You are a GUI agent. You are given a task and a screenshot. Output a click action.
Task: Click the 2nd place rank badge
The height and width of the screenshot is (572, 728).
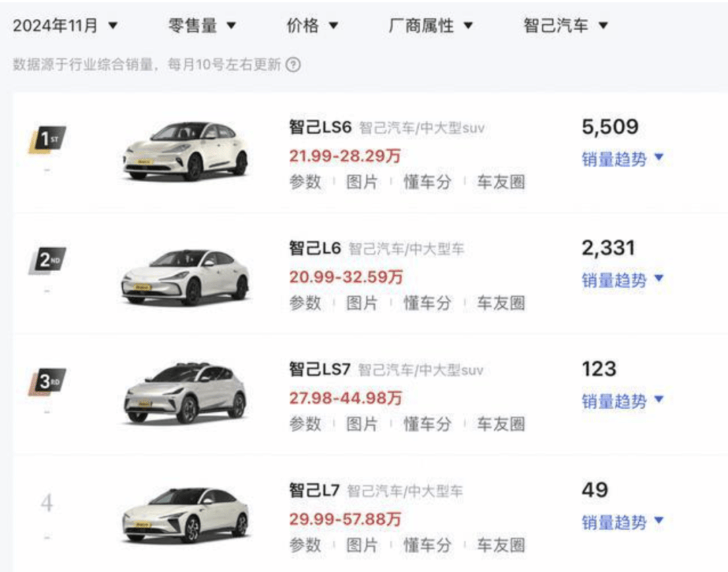[x=47, y=260]
